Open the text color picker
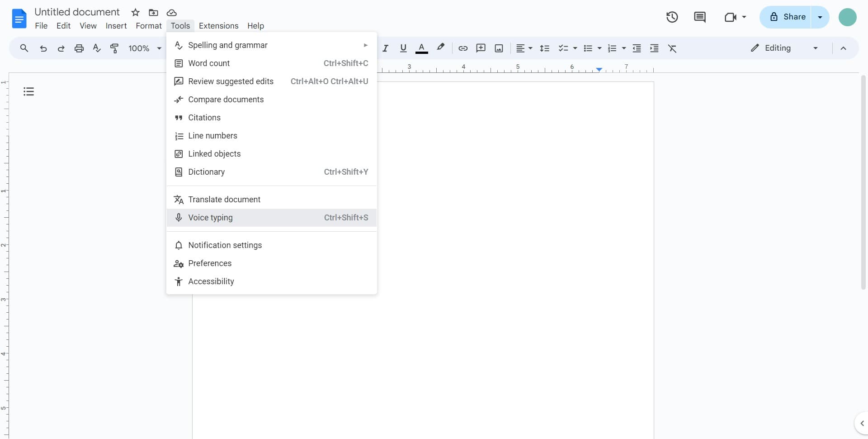 pyautogui.click(x=422, y=48)
